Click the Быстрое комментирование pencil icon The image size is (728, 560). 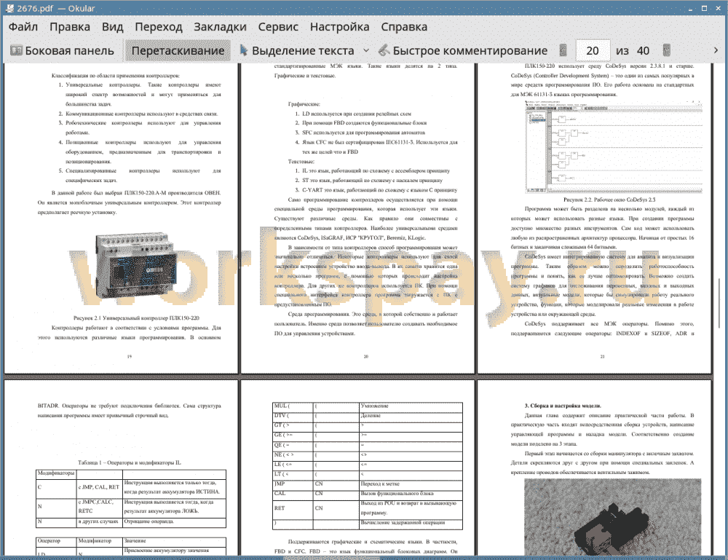[384, 50]
